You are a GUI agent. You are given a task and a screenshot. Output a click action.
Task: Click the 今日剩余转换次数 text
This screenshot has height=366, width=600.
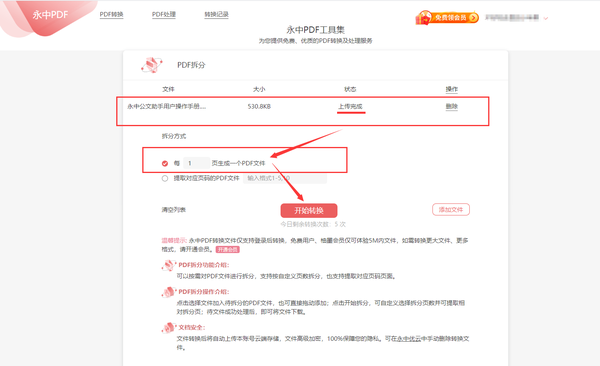click(313, 224)
